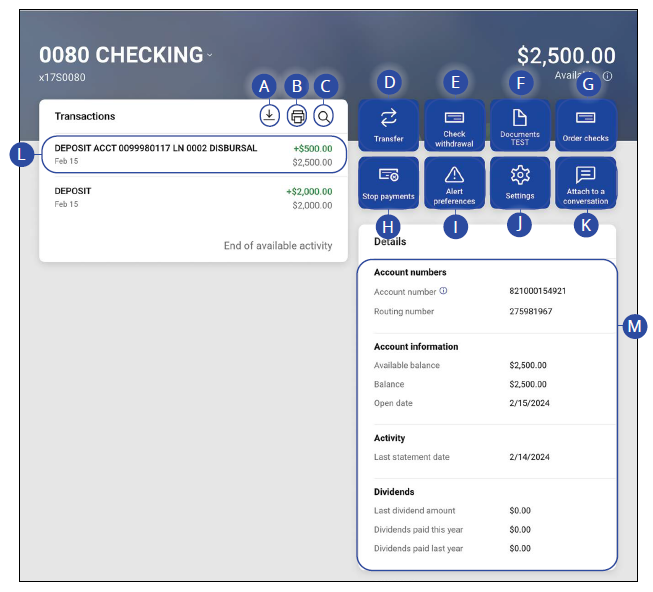This screenshot has width=653, height=592.
Task: Click the $2,500.00 balance in header
Action: tap(566, 56)
